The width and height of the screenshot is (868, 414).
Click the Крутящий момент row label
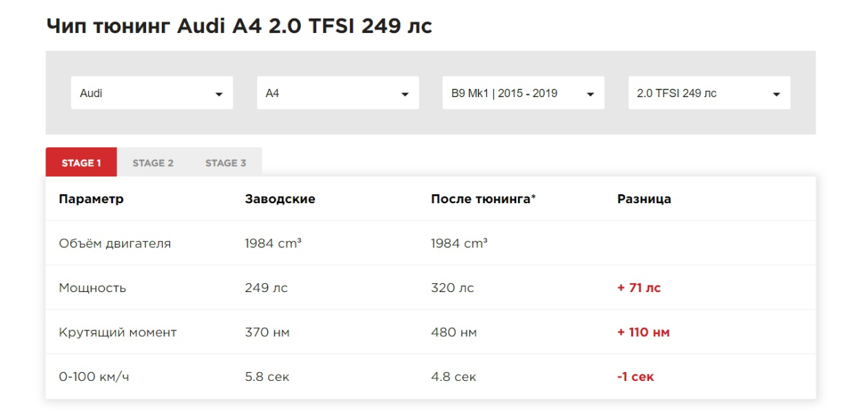click(118, 333)
